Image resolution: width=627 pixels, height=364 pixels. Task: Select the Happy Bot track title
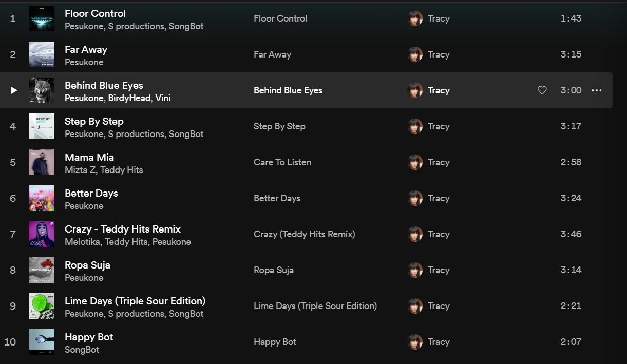point(89,337)
